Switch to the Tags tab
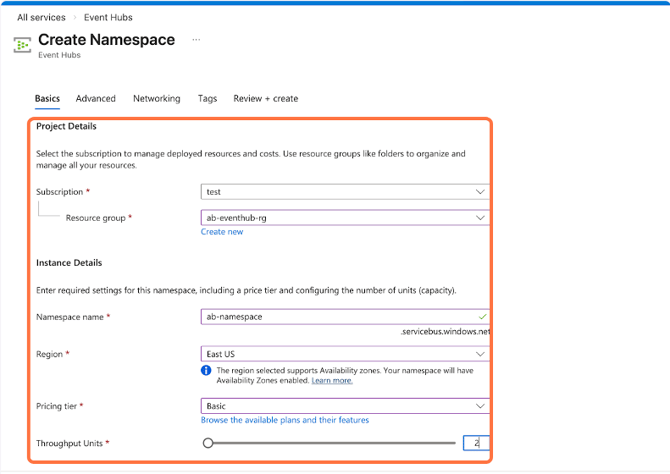The height and width of the screenshot is (474, 670). click(207, 98)
